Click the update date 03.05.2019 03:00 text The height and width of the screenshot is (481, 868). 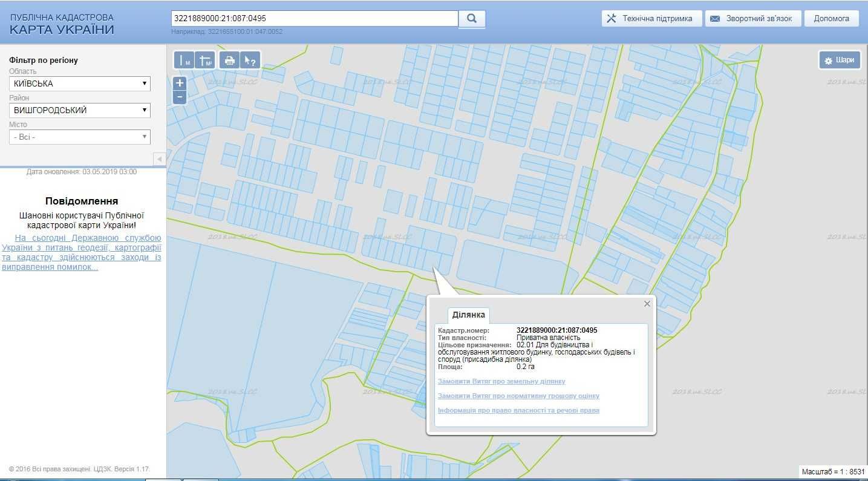point(82,172)
